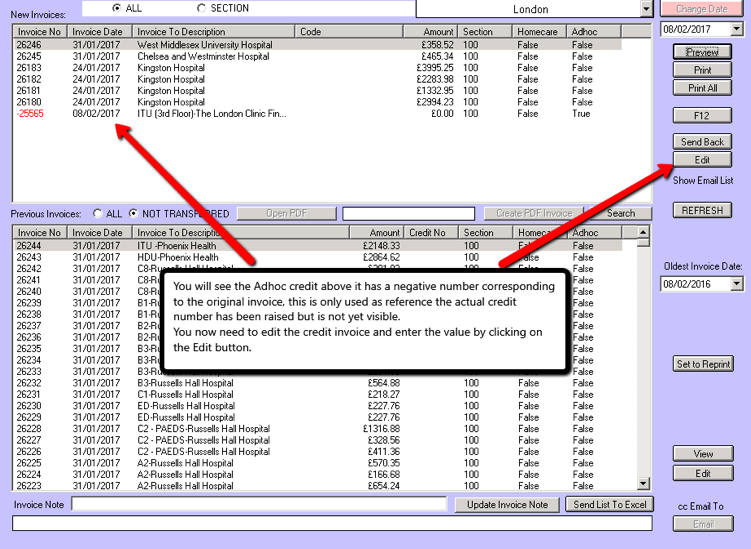Screen dimensions: 751x549
Task: Click the Send Back button
Action: click(702, 142)
